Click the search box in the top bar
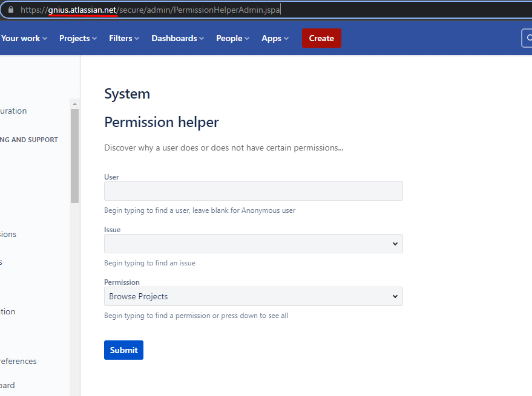532x396 pixels. coord(527,38)
